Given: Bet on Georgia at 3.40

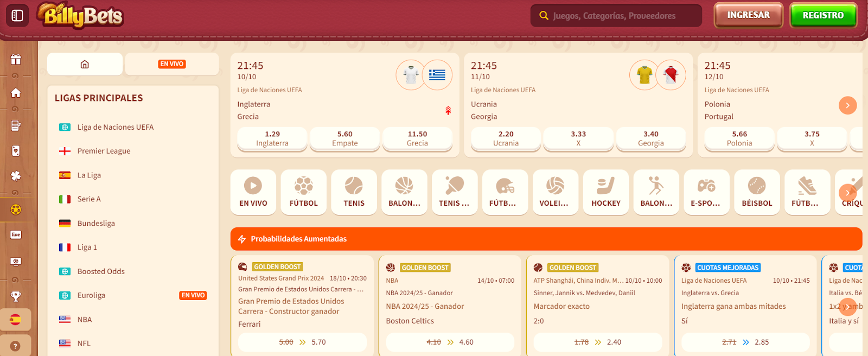Looking at the screenshot, I should [651, 138].
